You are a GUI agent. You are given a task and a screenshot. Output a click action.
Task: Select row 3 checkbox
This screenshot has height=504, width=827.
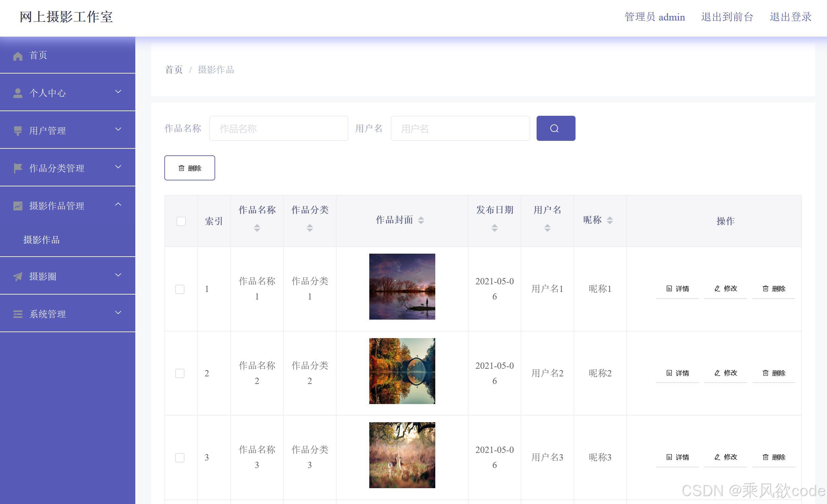(x=180, y=457)
